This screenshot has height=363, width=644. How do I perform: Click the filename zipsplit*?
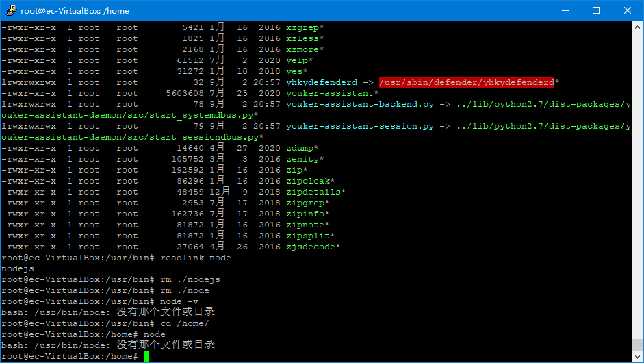coord(311,236)
